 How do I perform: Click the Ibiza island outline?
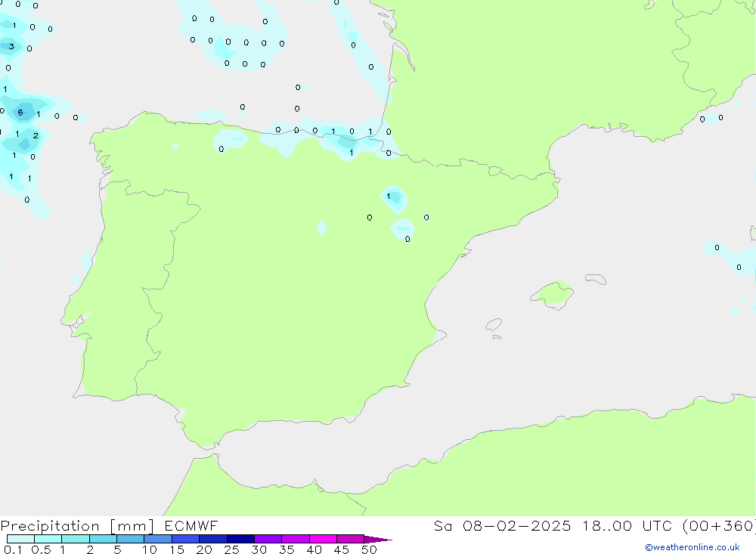click(x=494, y=324)
